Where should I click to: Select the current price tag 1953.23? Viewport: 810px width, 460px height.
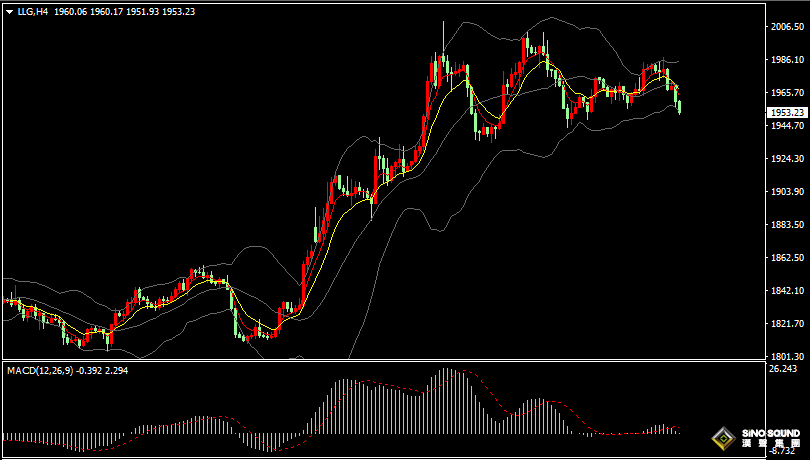pyautogui.click(x=788, y=113)
